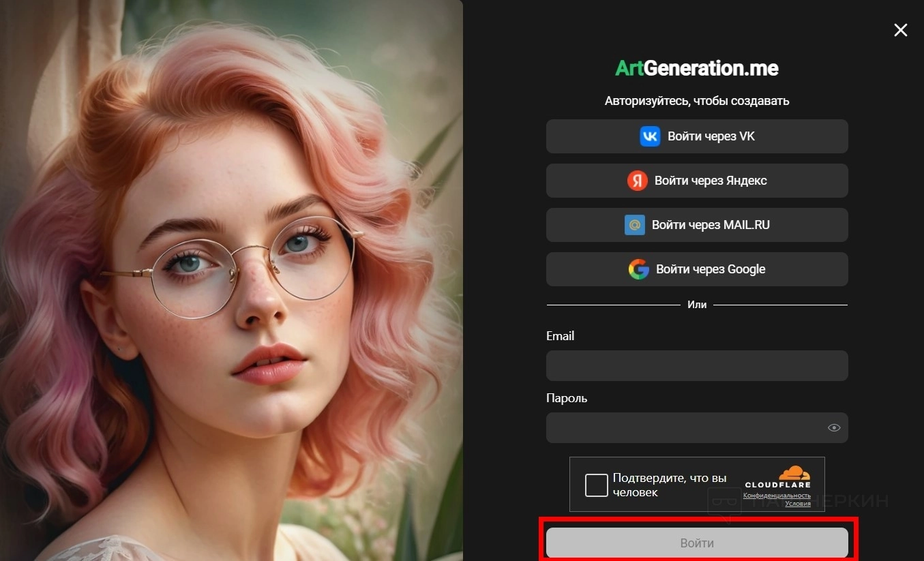Open Cloudflare "Условия" link
Viewport: 924px width, 561px height.
pos(798,504)
